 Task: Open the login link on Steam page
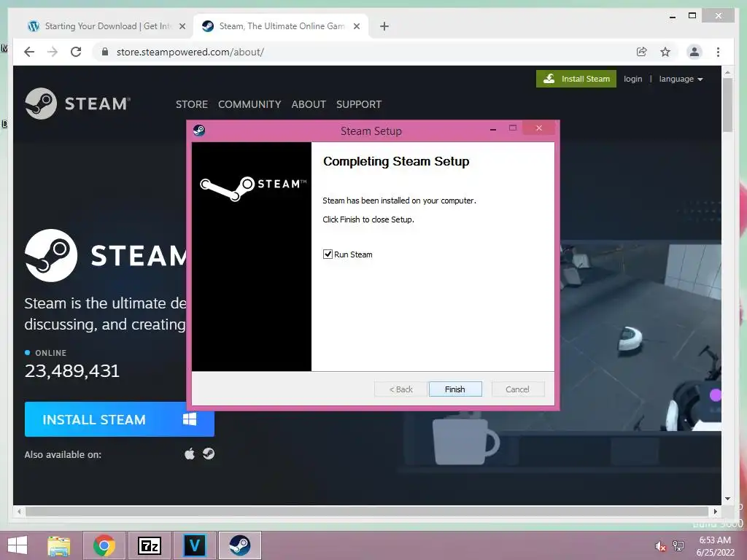pyautogui.click(x=632, y=79)
